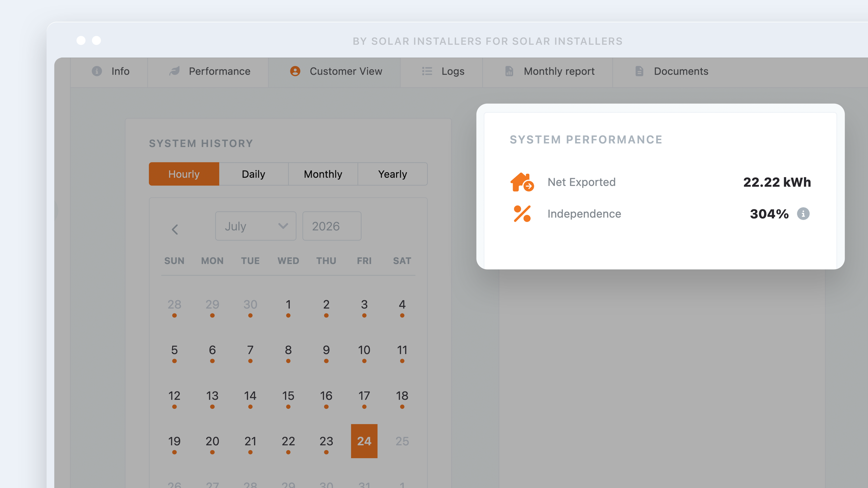The image size is (868, 488).
Task: Click the Logs list icon
Action: tap(427, 71)
